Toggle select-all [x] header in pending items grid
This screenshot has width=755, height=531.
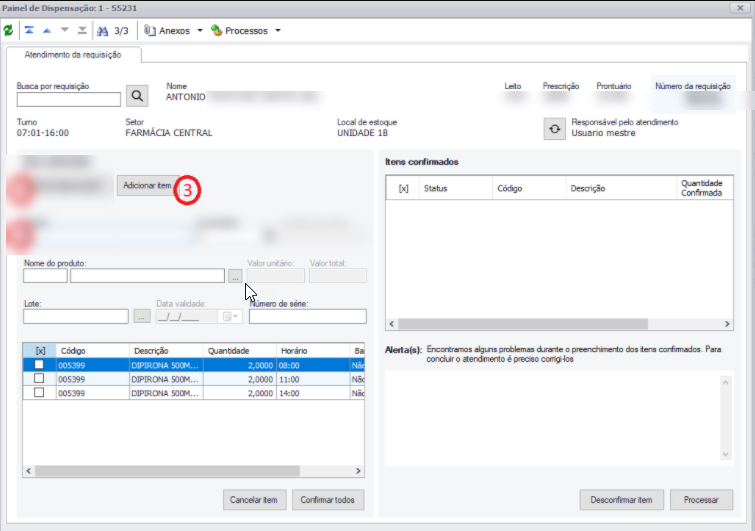click(x=40, y=351)
